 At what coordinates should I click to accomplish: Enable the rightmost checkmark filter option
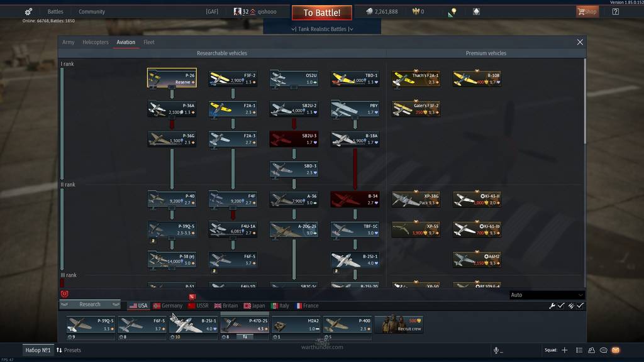[x=580, y=305]
